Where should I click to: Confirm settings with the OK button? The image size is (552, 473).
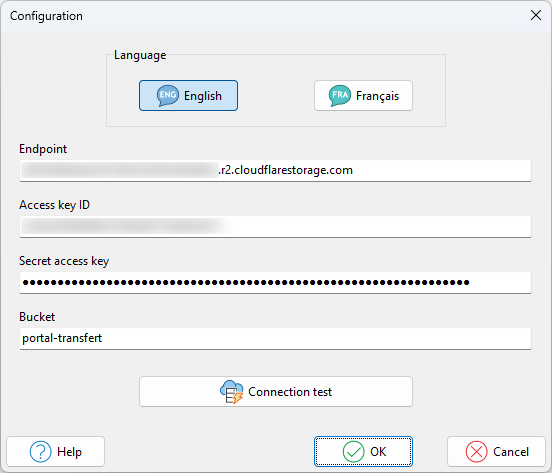point(363,452)
